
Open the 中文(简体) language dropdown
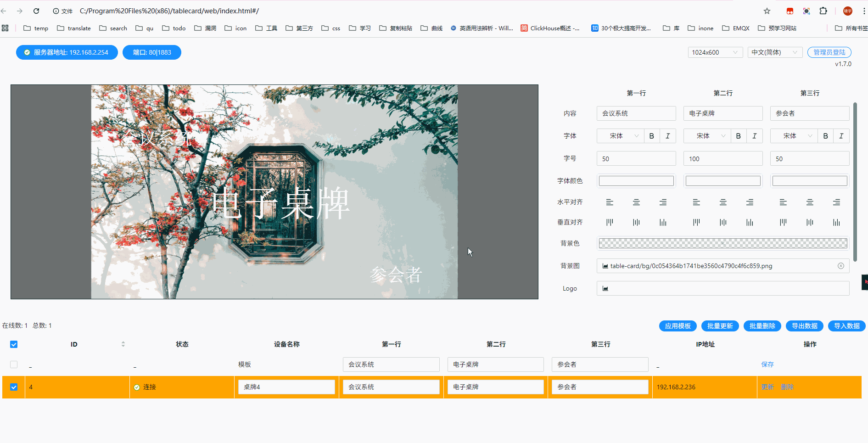click(774, 52)
